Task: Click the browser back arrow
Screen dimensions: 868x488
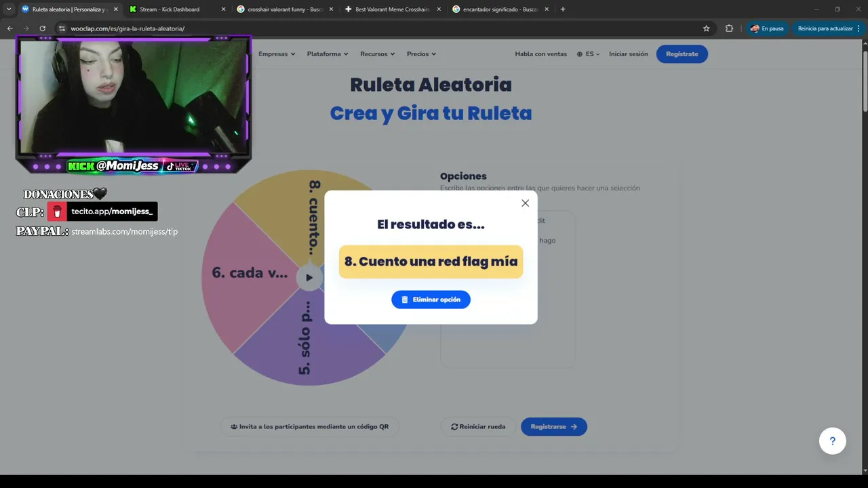Action: (9, 28)
